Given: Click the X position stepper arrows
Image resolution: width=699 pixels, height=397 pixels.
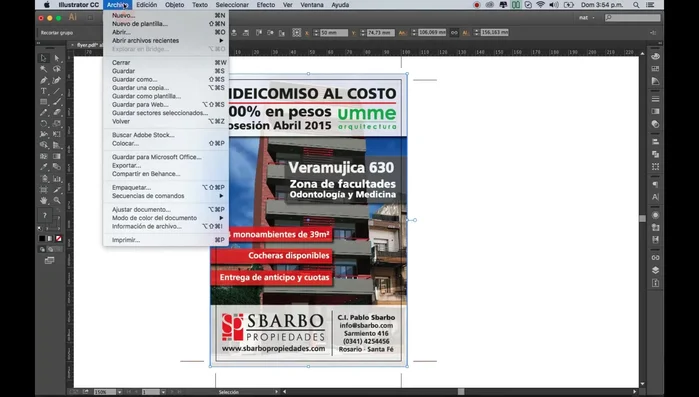Looking at the screenshot, I should [316, 33].
